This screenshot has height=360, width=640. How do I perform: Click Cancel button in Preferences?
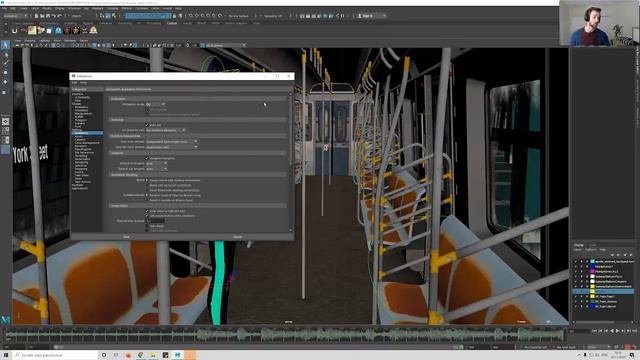click(238, 237)
